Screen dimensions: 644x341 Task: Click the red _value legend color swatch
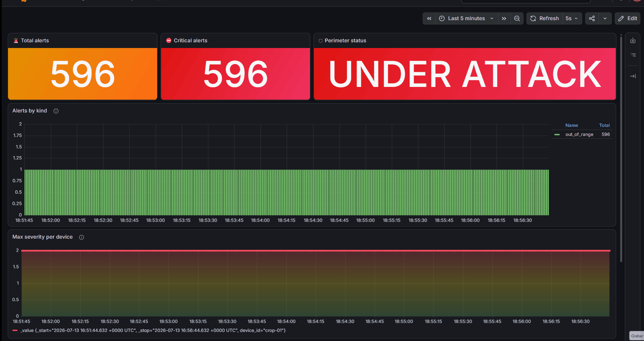[15, 331]
